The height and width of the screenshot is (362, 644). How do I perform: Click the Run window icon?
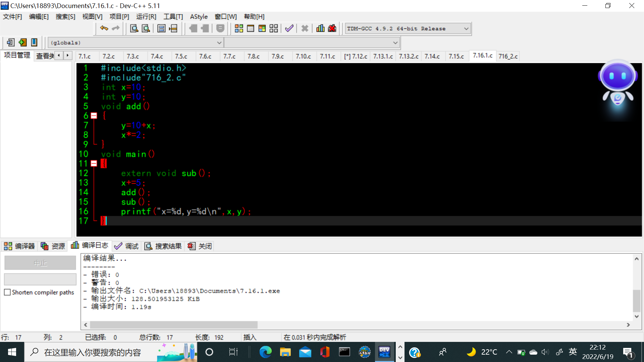[x=251, y=28]
